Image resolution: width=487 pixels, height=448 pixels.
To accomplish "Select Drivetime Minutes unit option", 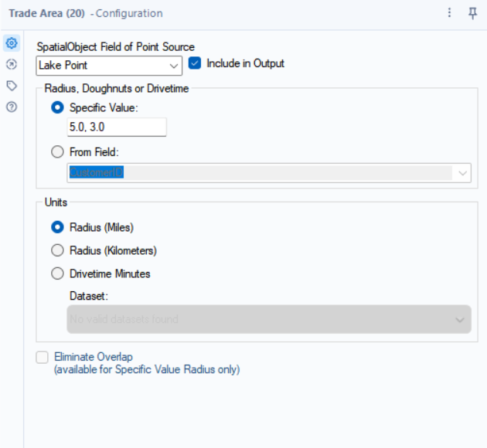I will 58,273.
